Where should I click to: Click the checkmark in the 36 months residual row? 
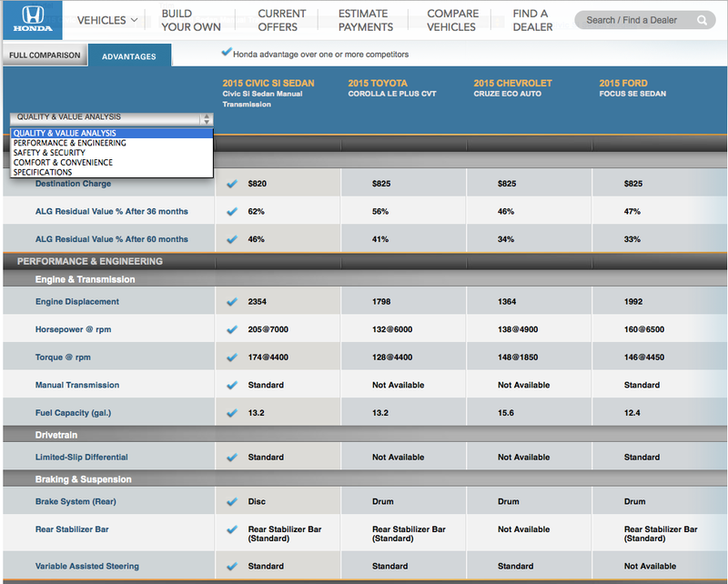[x=232, y=211]
